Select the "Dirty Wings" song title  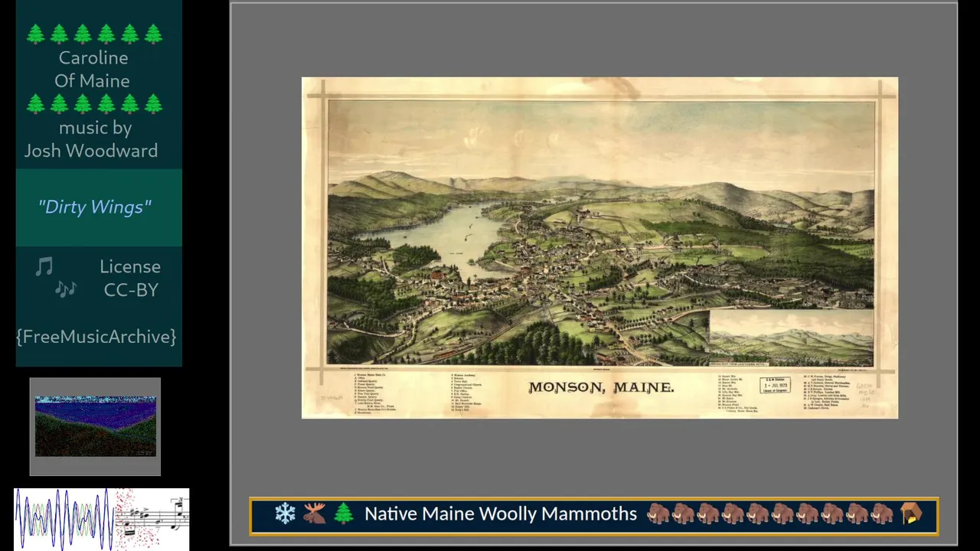tap(95, 207)
